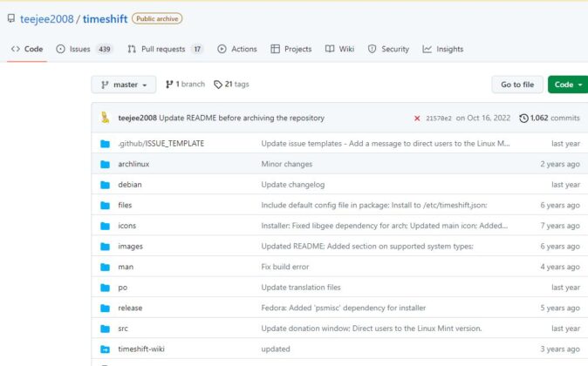This screenshot has height=366, width=588.
Task: Open the Update README before archiving commit message
Action: click(x=242, y=118)
